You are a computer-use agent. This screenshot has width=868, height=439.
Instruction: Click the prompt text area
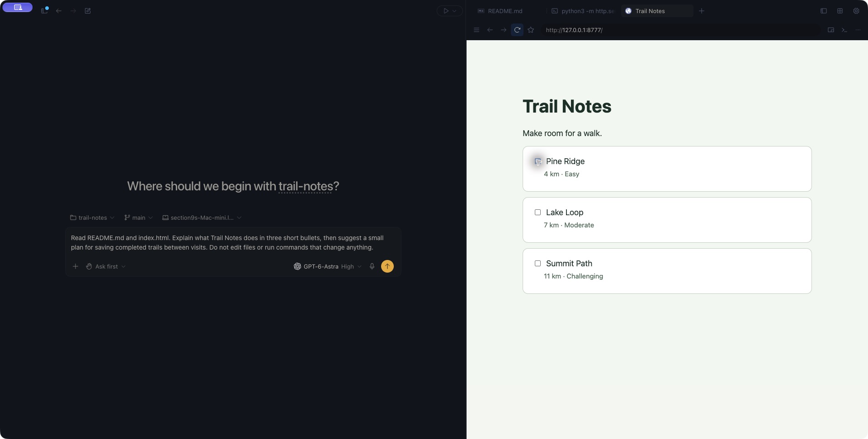233,243
